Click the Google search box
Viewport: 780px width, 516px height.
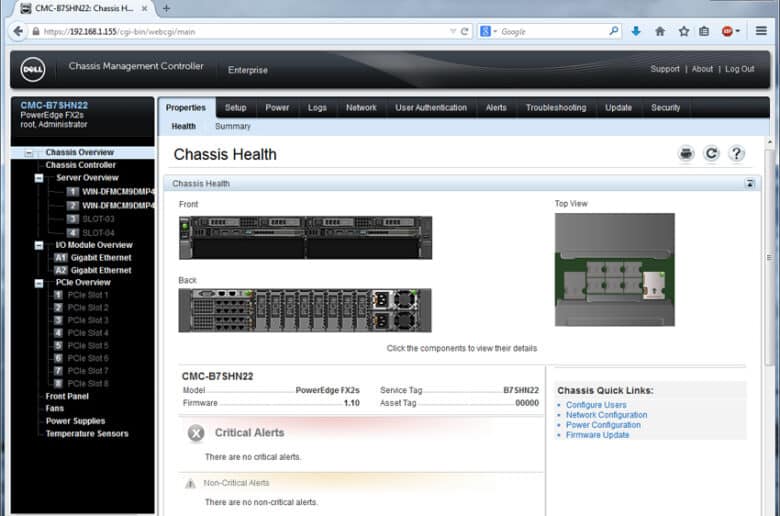coord(552,31)
